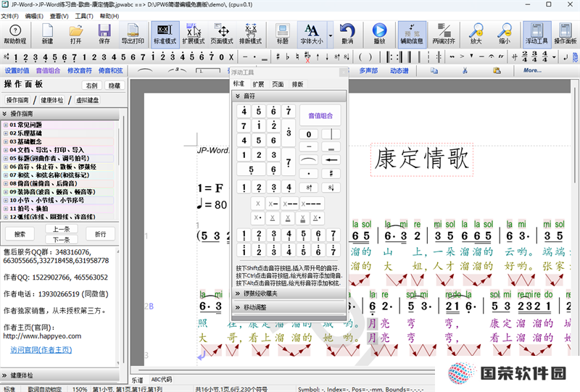The width and height of the screenshot is (580, 392).
Task: Click the purple 音值组合 button in floating panel
Action: pos(320,116)
